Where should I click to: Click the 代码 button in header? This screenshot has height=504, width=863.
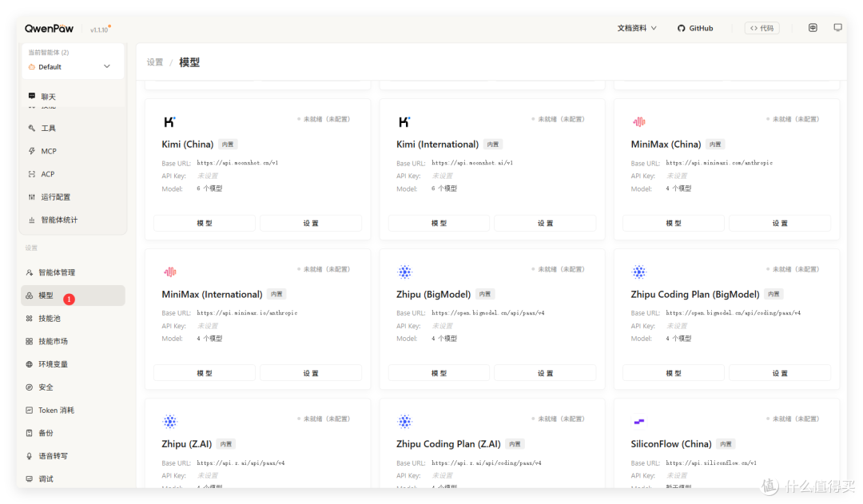[x=762, y=28]
